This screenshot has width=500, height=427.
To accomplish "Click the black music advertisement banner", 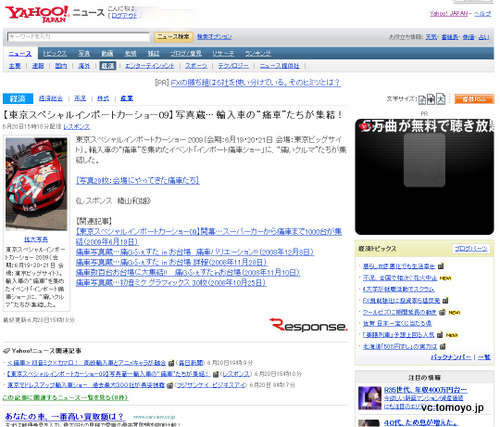I will (424, 177).
